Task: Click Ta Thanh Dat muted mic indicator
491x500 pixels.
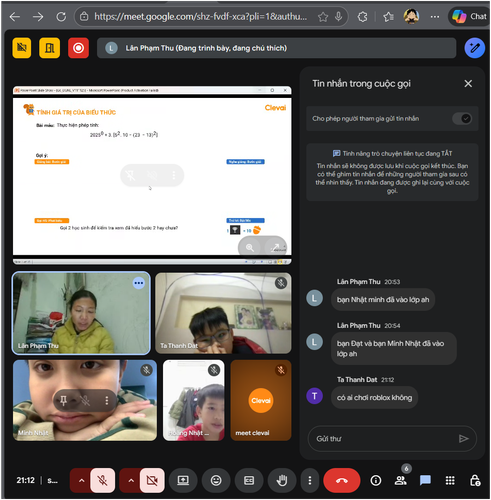Action: point(281,283)
